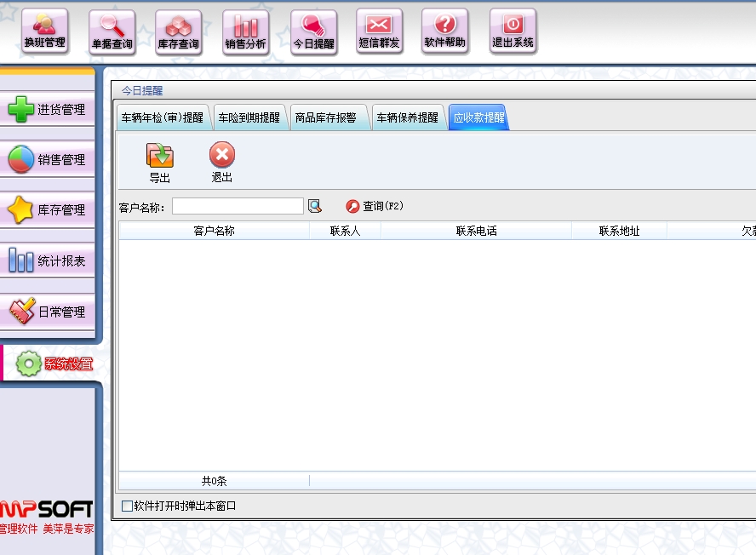Click the 退出系统 exit system icon
Viewport: 756px width, 555px height.
click(x=513, y=31)
